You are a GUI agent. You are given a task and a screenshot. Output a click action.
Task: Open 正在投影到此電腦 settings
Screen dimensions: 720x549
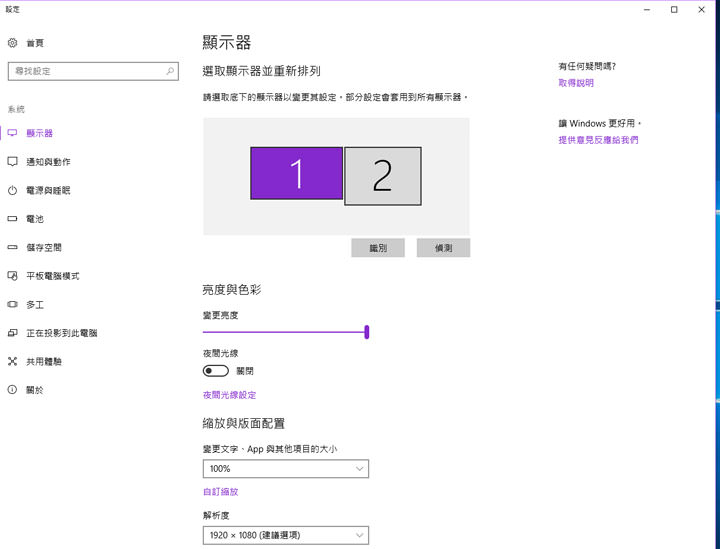pyautogui.click(x=62, y=333)
